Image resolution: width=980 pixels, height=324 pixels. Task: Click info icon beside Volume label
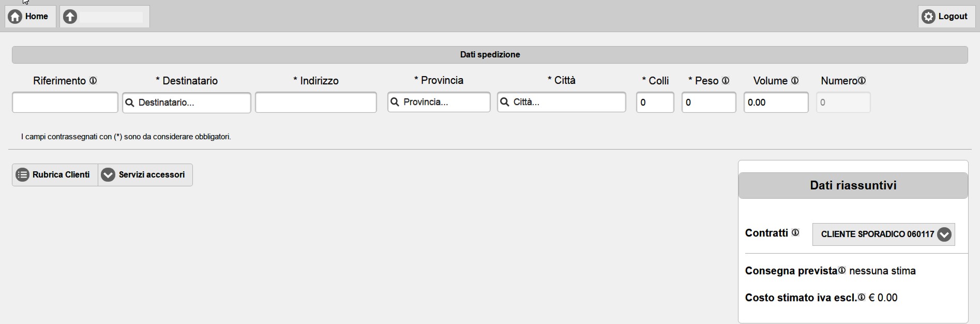tap(795, 81)
